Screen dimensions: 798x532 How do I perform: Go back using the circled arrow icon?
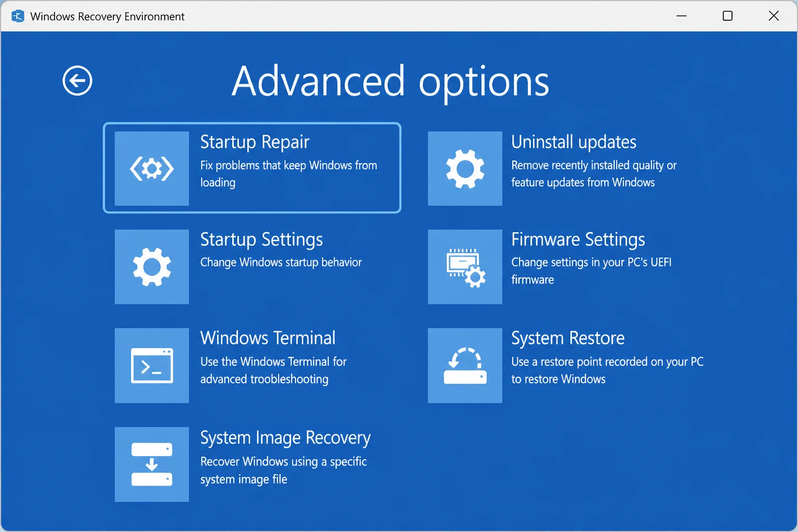coord(77,81)
